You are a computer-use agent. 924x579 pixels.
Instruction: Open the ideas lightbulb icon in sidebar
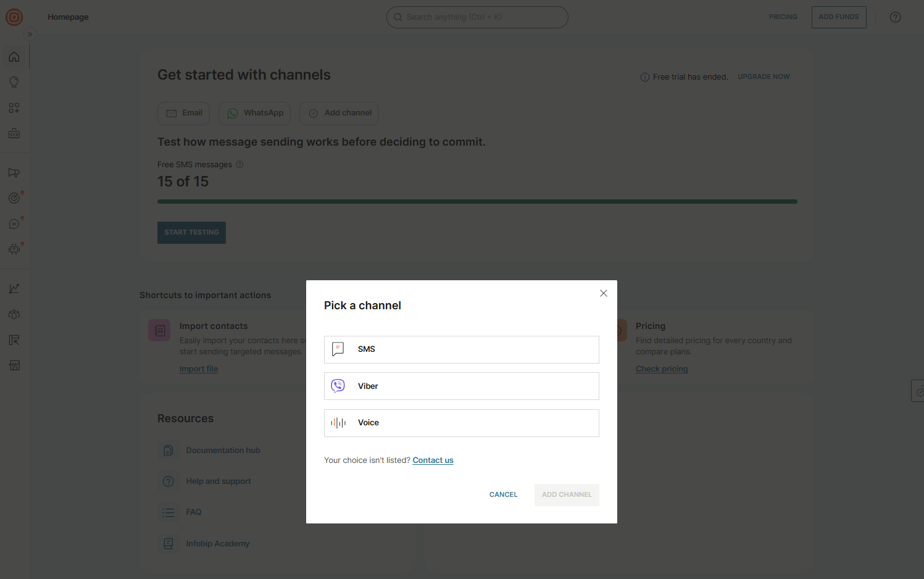pos(14,81)
